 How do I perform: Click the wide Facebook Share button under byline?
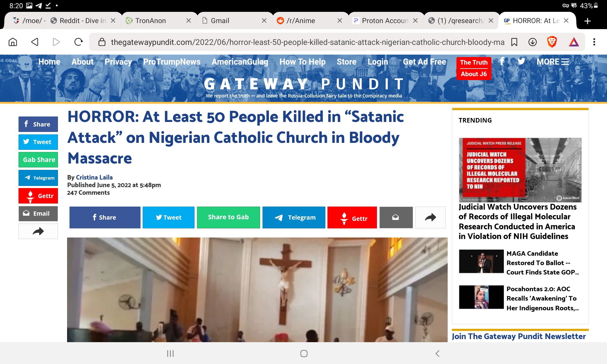pyautogui.click(x=105, y=217)
